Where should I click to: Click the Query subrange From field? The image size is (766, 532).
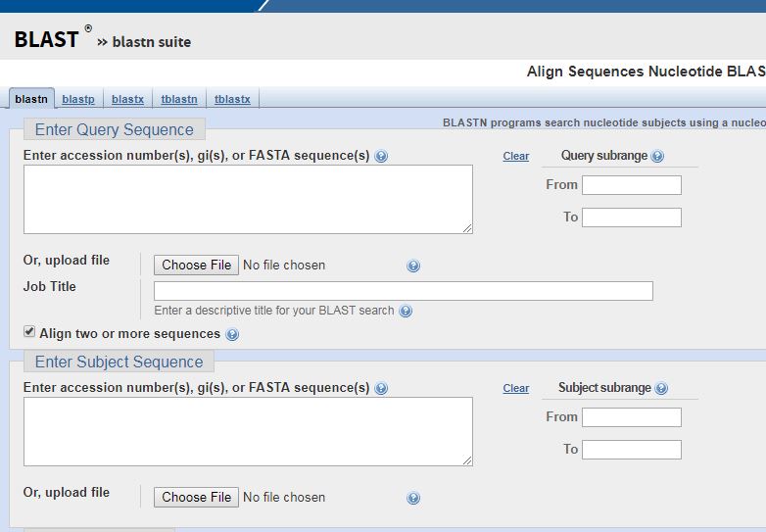click(x=631, y=185)
